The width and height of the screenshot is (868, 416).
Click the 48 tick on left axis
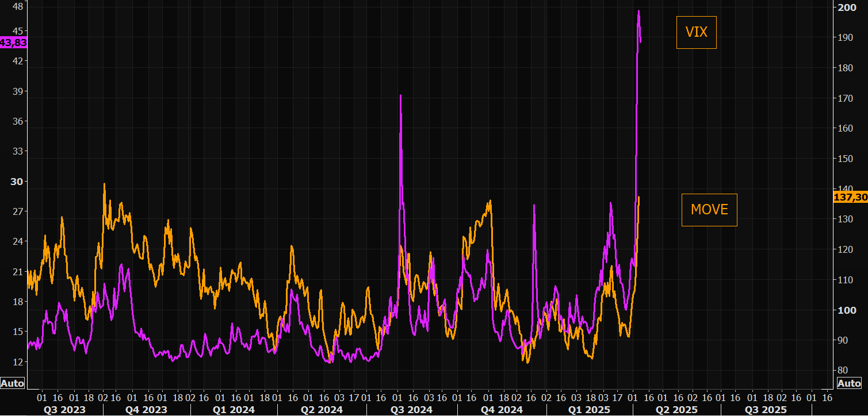coord(18,7)
